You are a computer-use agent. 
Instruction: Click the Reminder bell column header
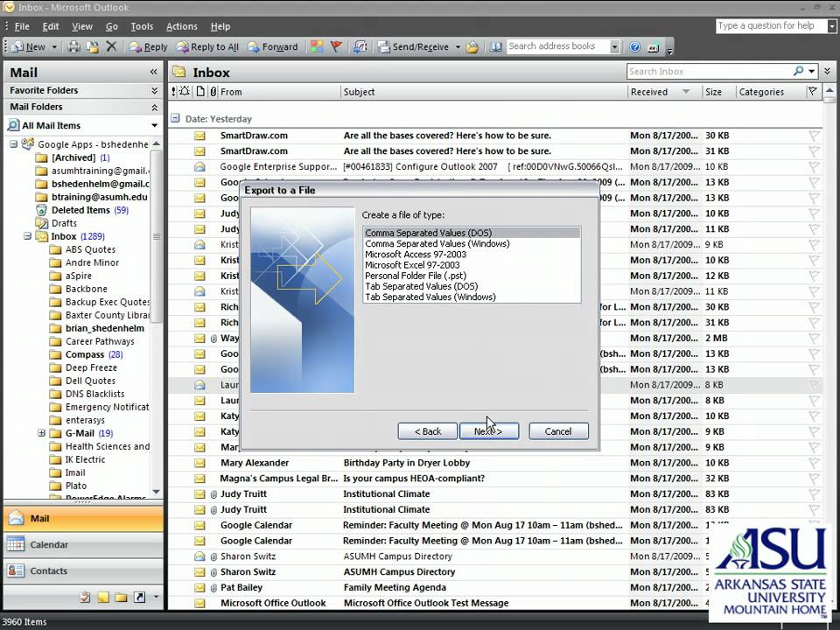(x=185, y=92)
